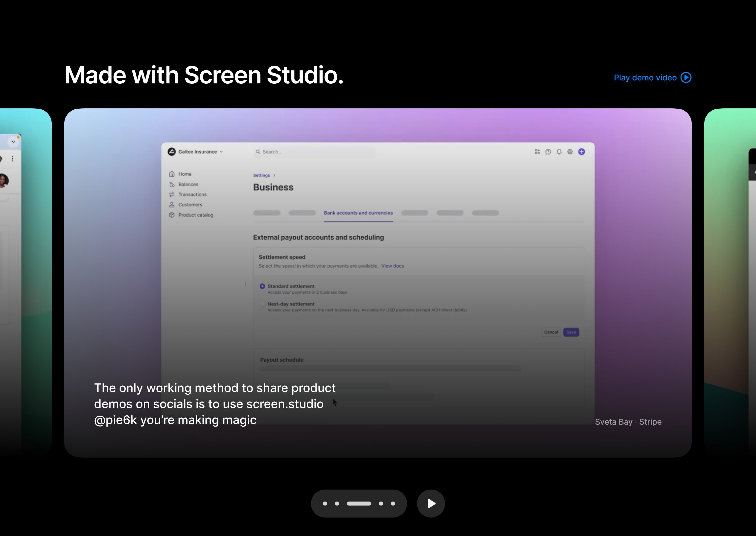Click the testimonial quote text
Image resolution: width=756 pixels, height=536 pixels.
pyautogui.click(x=215, y=404)
